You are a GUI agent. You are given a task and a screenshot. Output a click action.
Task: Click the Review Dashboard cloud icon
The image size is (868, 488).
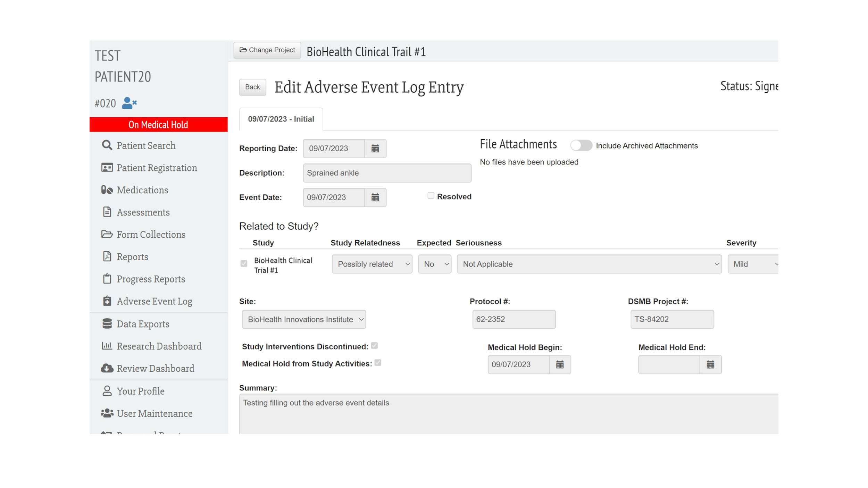pyautogui.click(x=107, y=368)
